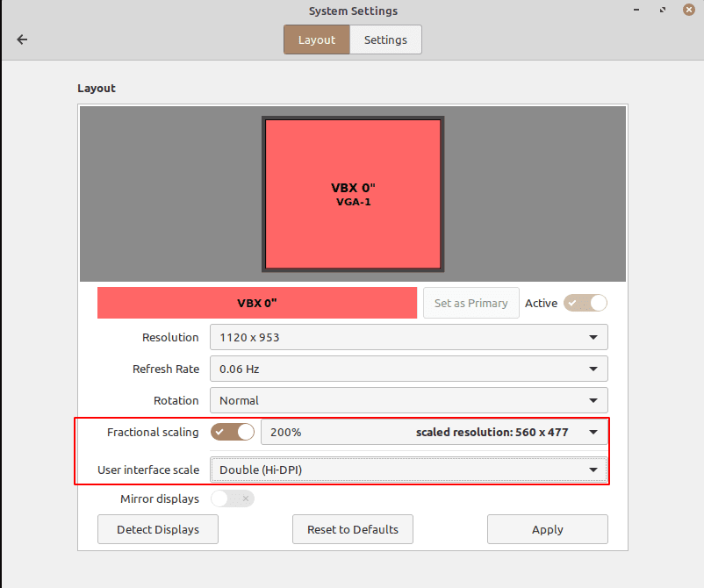Minimize the System Settings window
704x588 pixels.
pyautogui.click(x=636, y=10)
